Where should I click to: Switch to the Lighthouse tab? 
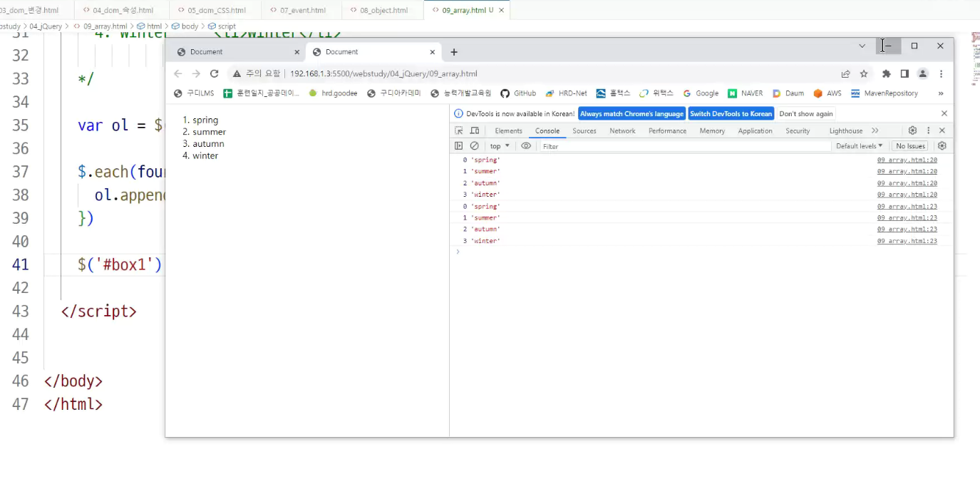point(846,130)
